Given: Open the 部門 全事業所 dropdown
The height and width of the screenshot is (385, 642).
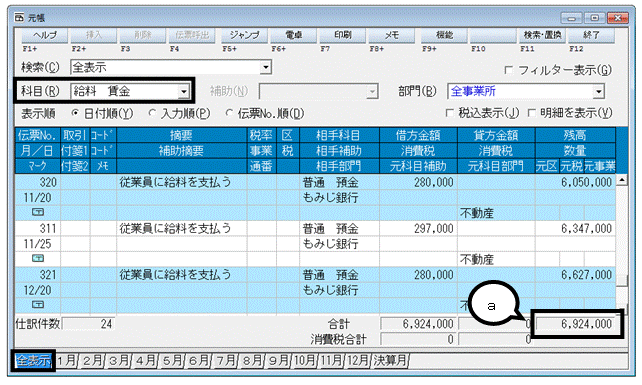Looking at the screenshot, I should pos(599,91).
